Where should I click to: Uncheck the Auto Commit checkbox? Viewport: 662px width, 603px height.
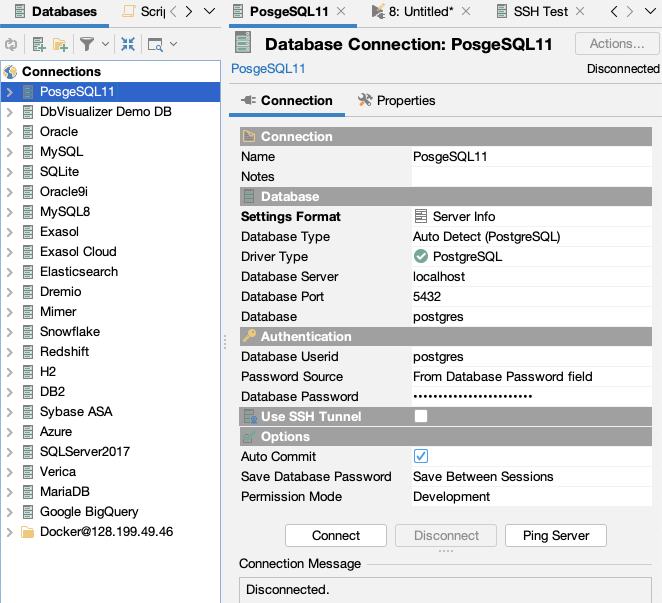pos(421,456)
